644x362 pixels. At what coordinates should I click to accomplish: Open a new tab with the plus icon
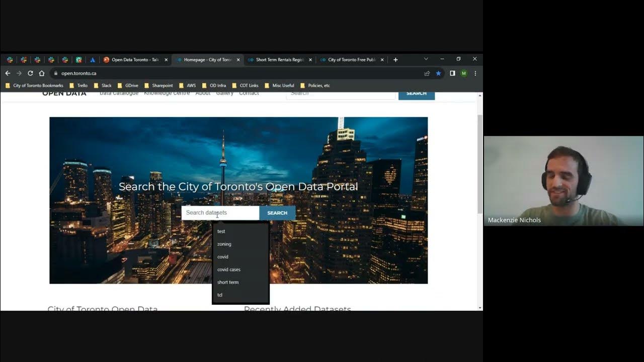point(395,60)
